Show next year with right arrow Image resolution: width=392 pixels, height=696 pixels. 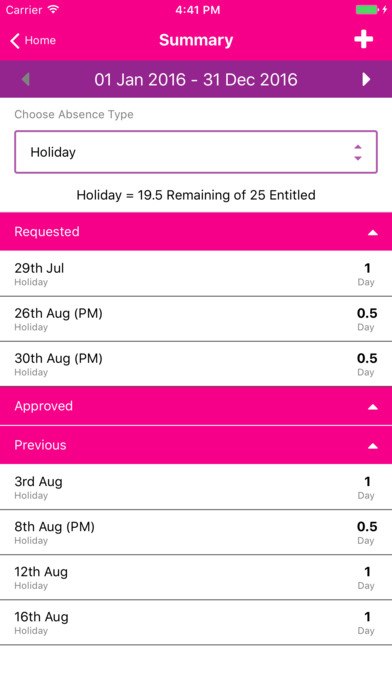point(366,79)
